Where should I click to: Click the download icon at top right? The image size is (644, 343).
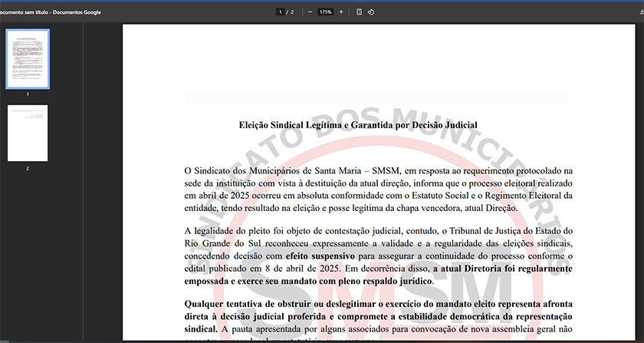(x=642, y=12)
